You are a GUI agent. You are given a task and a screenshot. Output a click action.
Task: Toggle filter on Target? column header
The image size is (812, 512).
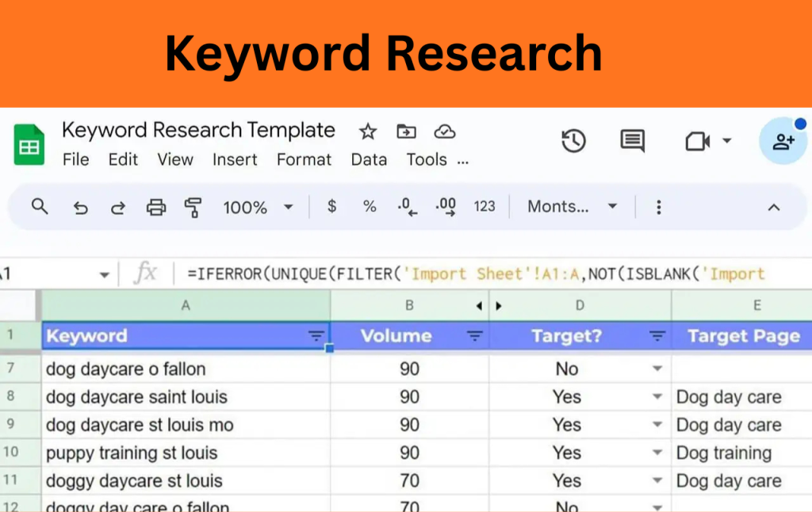[x=657, y=336]
